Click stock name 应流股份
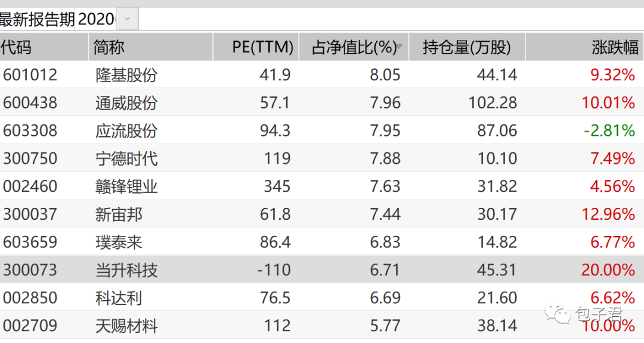644x343 pixels. click(x=126, y=131)
